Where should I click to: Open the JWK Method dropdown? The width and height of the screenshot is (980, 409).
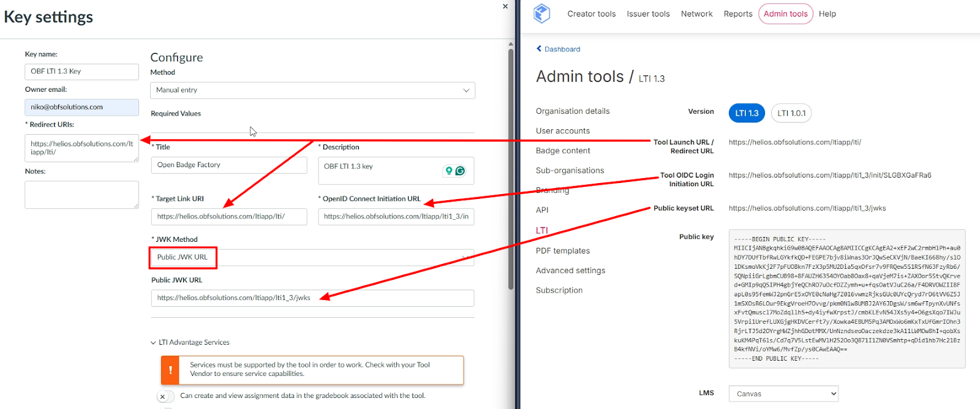tap(312, 257)
